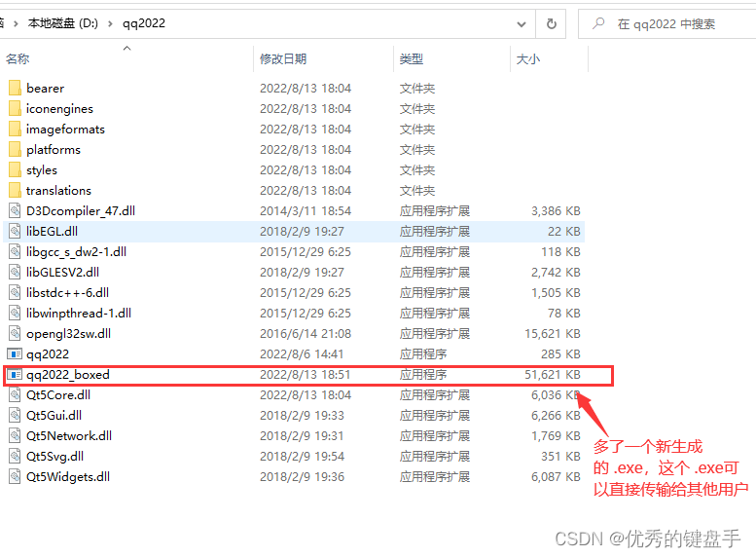Click the 在 qq2022 中搜索 search field
Image resolution: width=756 pixels, height=557 pixels.
pos(666,23)
